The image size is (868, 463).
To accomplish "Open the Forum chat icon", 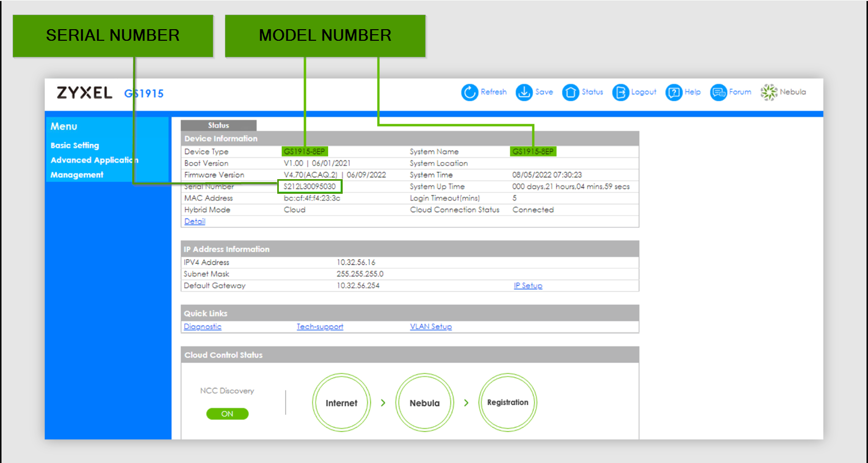I will pyautogui.click(x=719, y=92).
